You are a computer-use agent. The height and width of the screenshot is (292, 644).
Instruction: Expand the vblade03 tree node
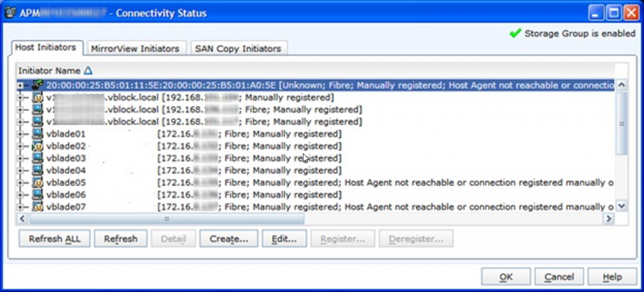point(21,159)
